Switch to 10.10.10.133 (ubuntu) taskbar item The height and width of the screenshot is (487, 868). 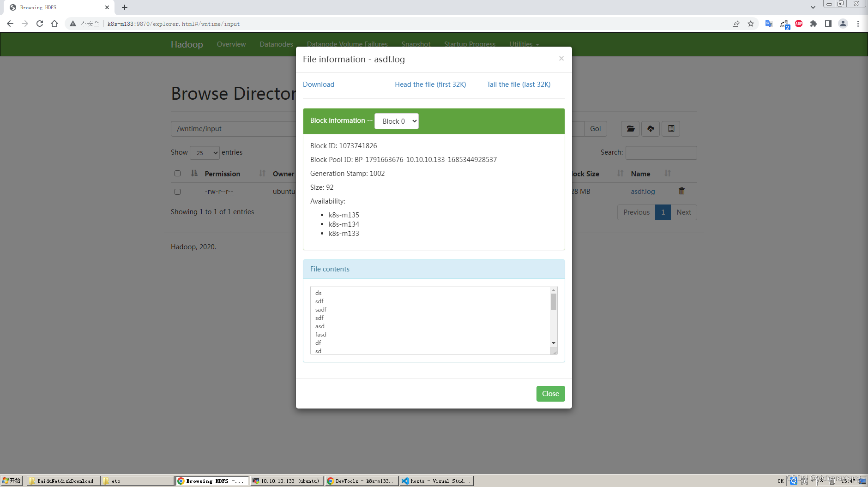(287, 481)
